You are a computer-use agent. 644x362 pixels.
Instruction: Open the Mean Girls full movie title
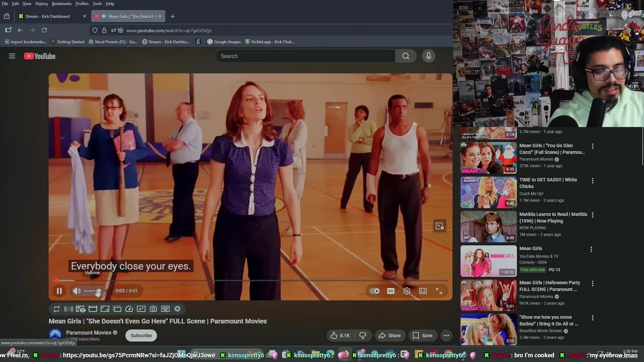[531, 248]
